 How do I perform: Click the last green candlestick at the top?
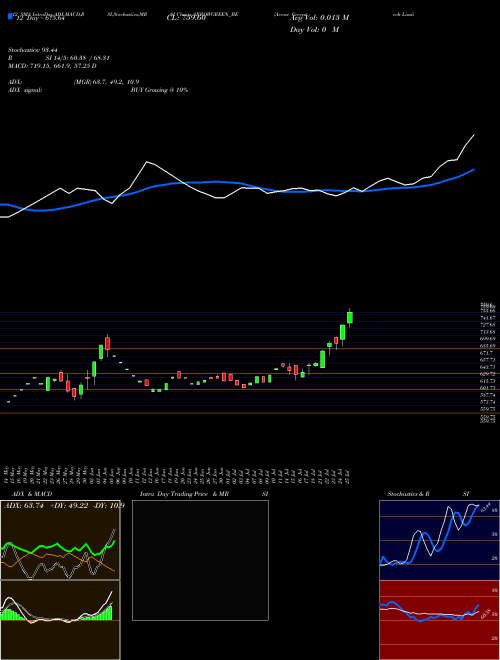(x=349, y=317)
